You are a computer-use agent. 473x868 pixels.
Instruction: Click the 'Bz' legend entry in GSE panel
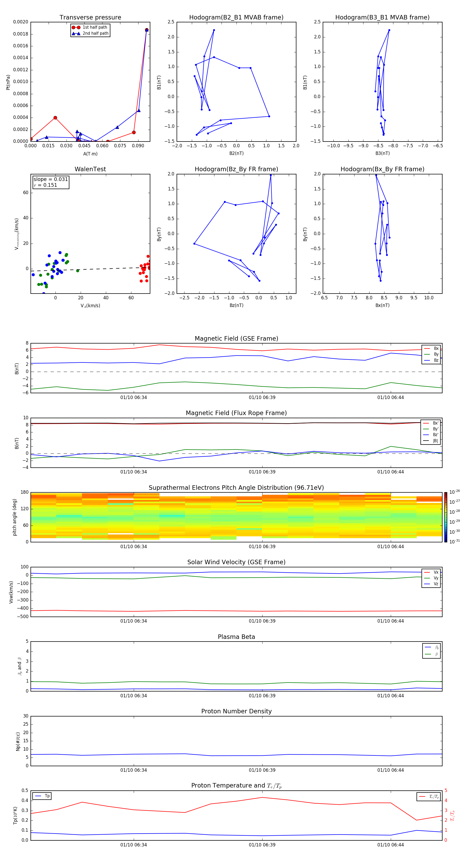pos(431,360)
